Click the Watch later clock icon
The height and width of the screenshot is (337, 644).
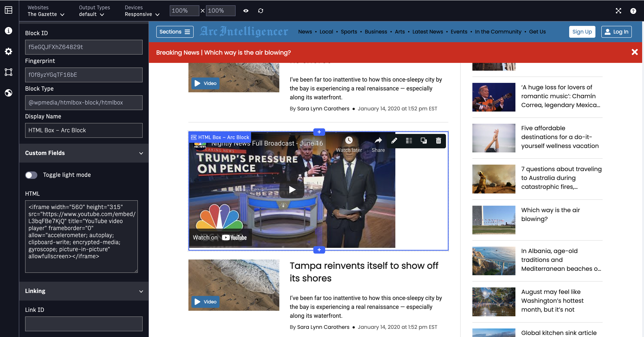tap(349, 140)
